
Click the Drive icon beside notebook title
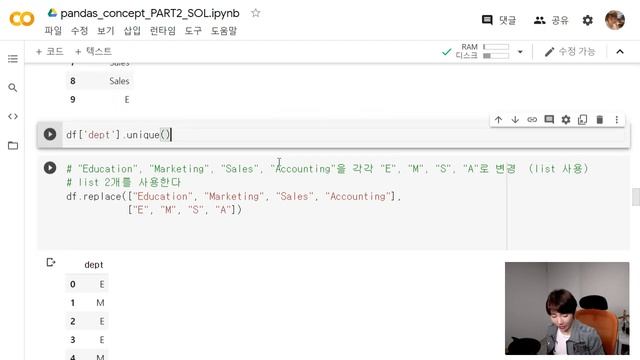coord(52,13)
